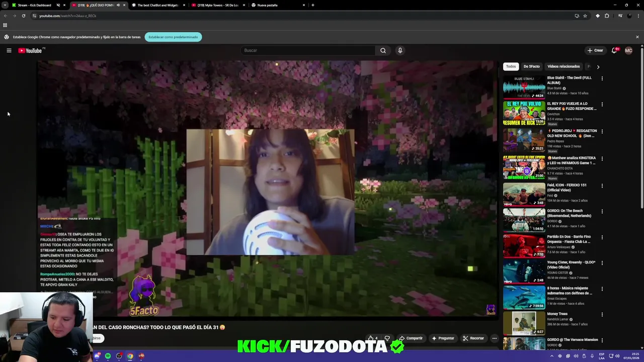Mute the Kick Dashboard tab audio icon
Image resolution: width=644 pixels, height=362 pixels.
(58, 5)
